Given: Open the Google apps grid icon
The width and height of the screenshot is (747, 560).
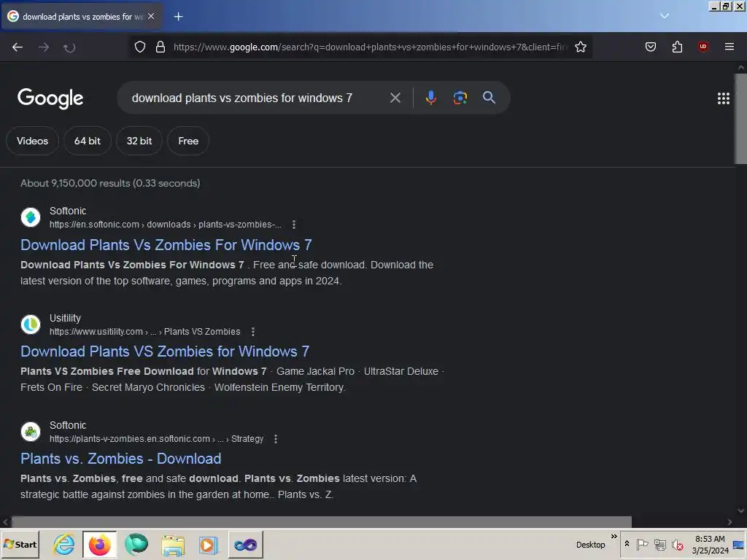Looking at the screenshot, I should click(x=723, y=98).
